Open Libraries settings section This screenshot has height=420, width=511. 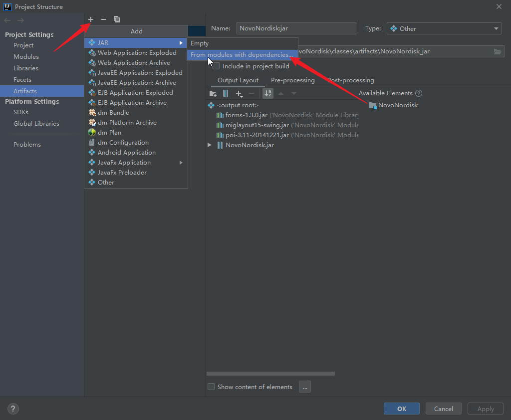(26, 68)
